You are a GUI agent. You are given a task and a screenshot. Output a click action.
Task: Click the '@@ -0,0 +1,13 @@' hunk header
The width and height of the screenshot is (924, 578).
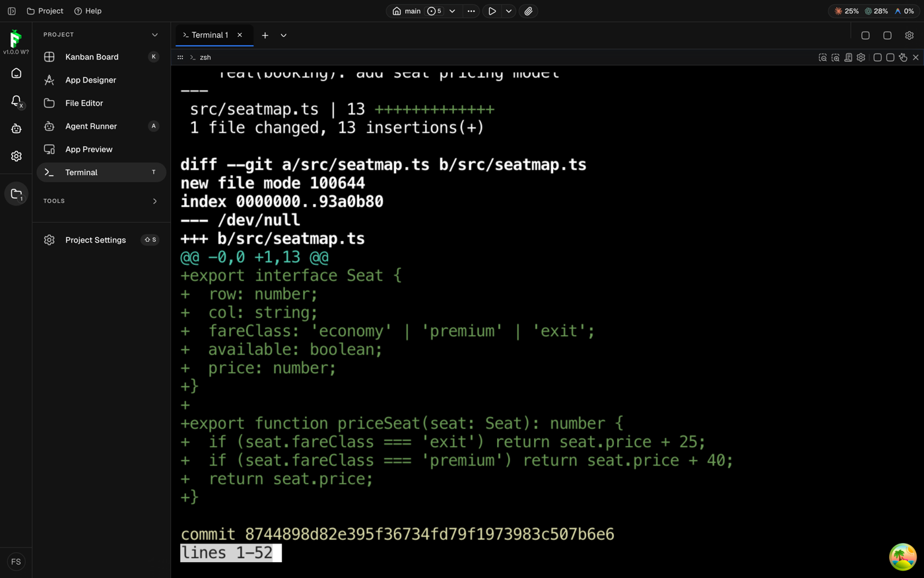pyautogui.click(x=254, y=257)
